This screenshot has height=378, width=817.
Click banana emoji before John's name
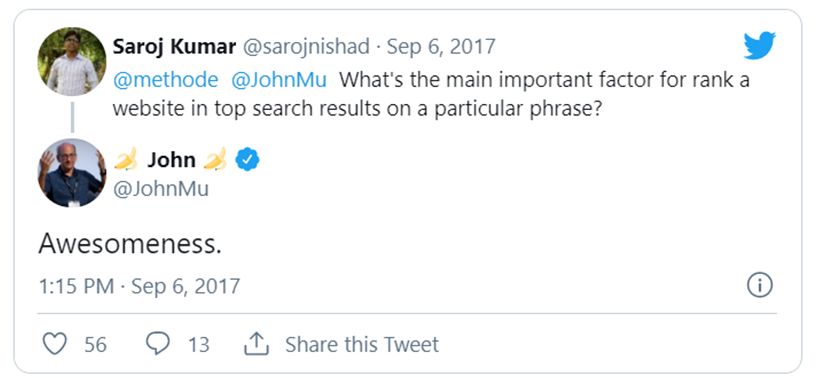(126, 159)
